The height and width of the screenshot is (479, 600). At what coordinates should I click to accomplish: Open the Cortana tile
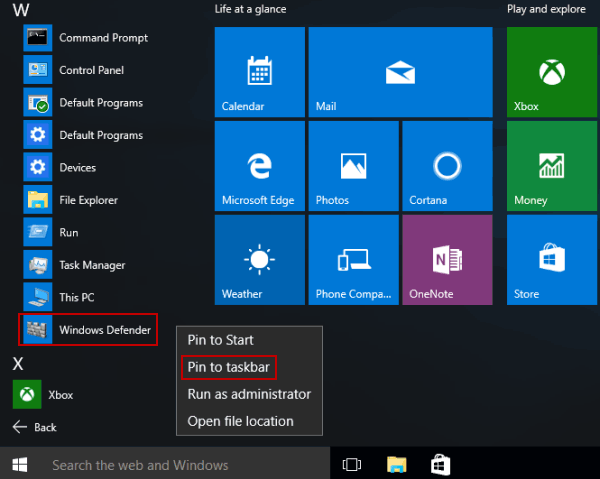click(447, 166)
